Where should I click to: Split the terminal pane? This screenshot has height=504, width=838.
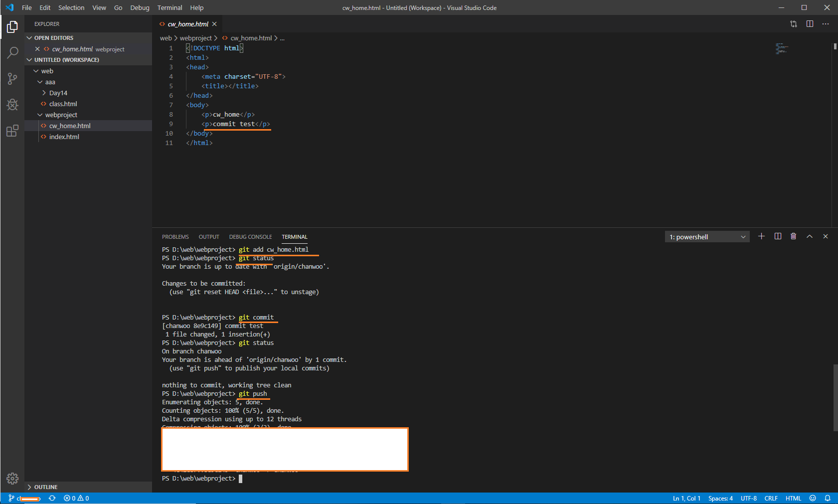pyautogui.click(x=778, y=236)
